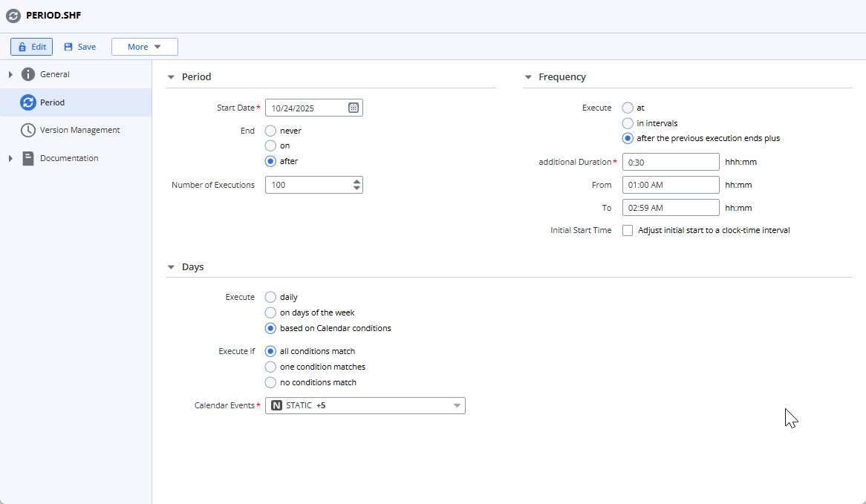Click the Number of Executions up stepper arrow
The height and width of the screenshot is (504, 866).
click(357, 181)
